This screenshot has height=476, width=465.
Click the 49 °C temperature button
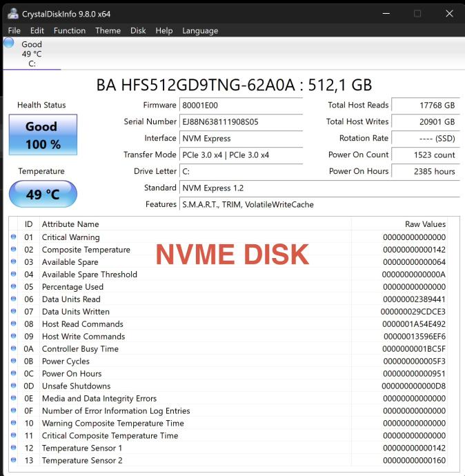coord(43,194)
